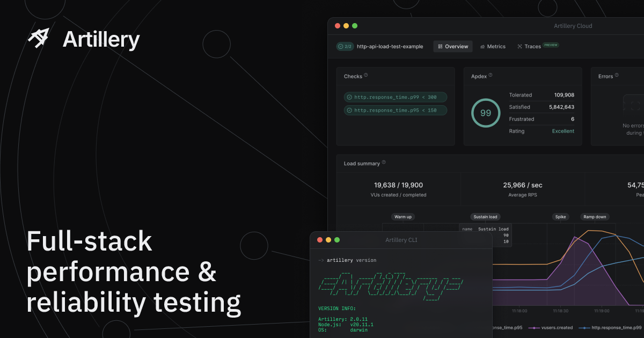The height and width of the screenshot is (338, 644).
Task: Click the Artillery logo icon
Action: (x=38, y=39)
